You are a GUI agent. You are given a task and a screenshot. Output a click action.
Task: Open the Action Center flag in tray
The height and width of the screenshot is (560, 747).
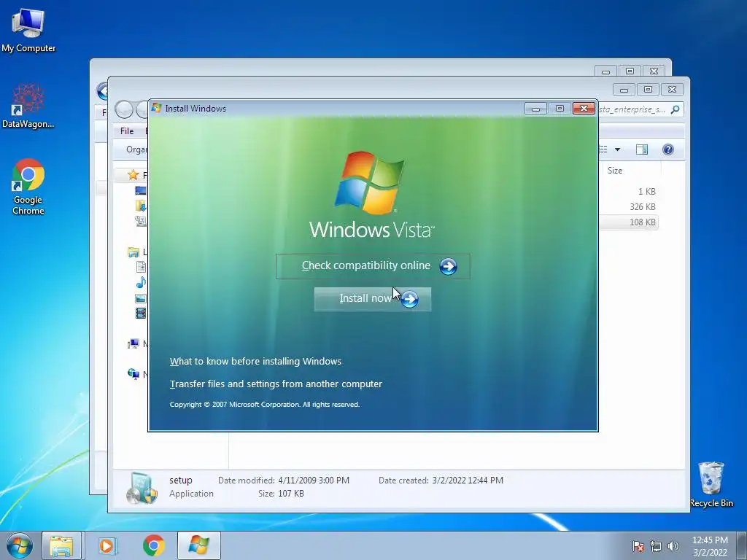click(x=638, y=546)
